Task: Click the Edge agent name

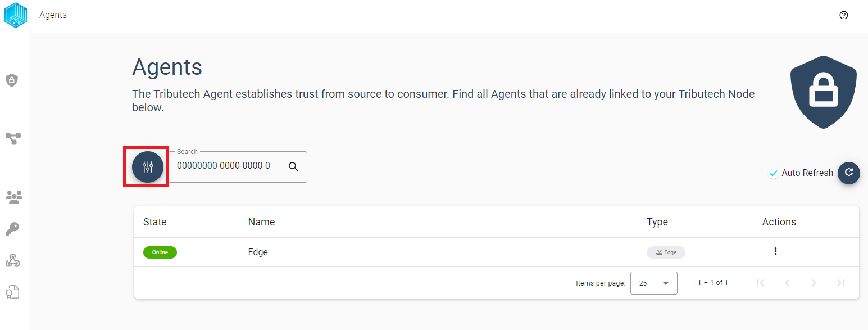Action: (x=258, y=252)
